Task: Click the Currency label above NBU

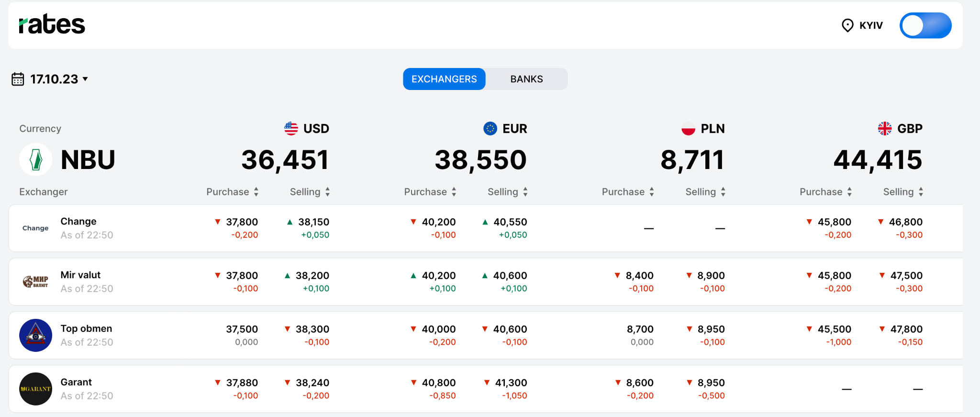Action: click(x=40, y=129)
